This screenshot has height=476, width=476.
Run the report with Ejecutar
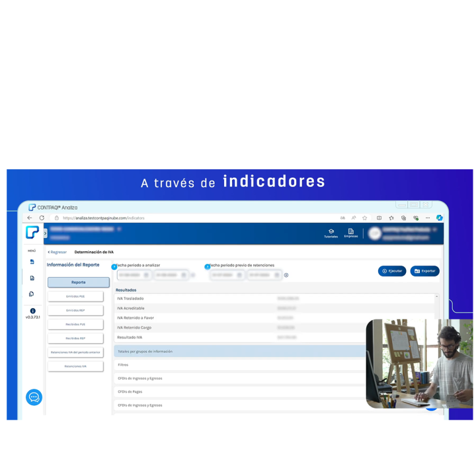(x=392, y=271)
